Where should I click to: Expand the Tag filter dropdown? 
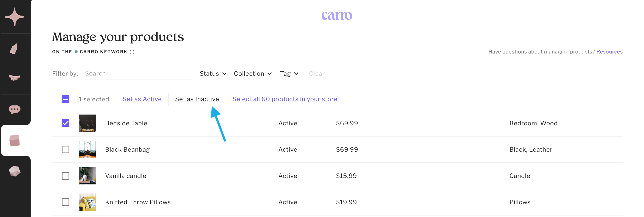coord(289,74)
